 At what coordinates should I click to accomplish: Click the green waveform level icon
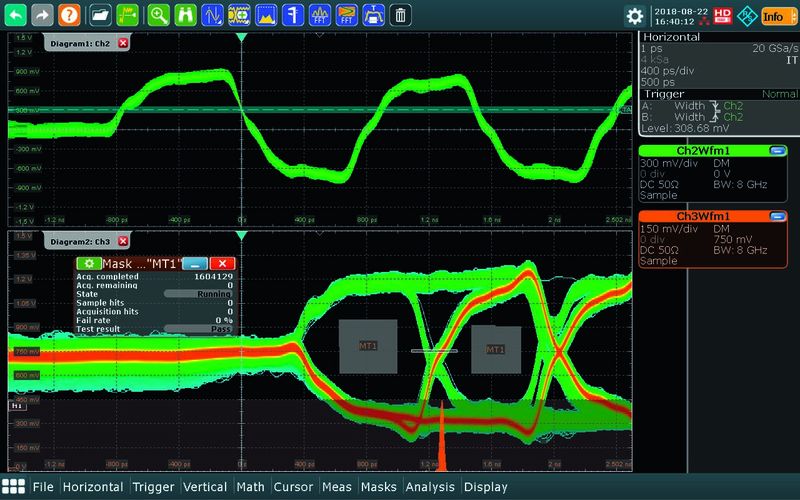[x=128, y=15]
